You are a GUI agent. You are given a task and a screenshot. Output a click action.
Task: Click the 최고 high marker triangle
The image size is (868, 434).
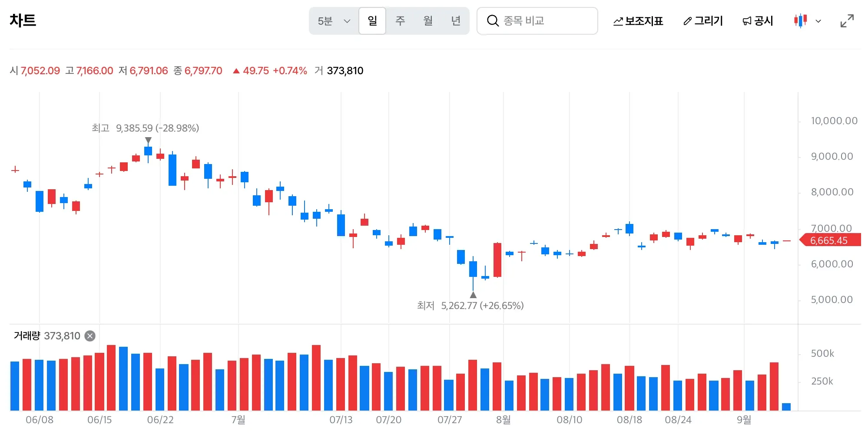pos(148,140)
